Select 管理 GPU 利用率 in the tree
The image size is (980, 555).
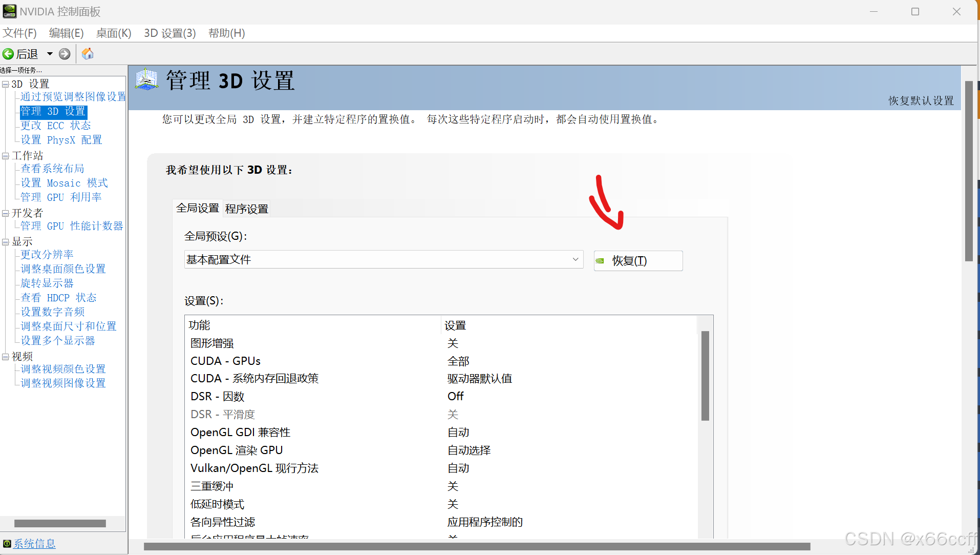tap(61, 197)
